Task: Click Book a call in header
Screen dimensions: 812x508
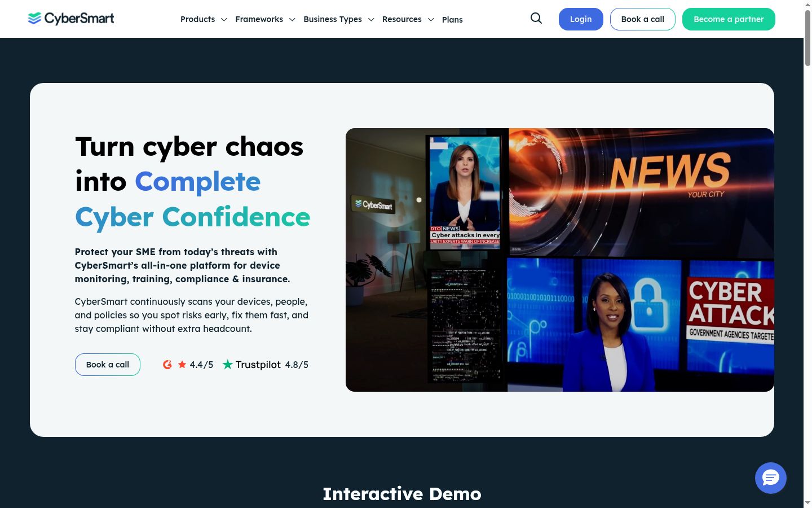Action: coord(643,19)
